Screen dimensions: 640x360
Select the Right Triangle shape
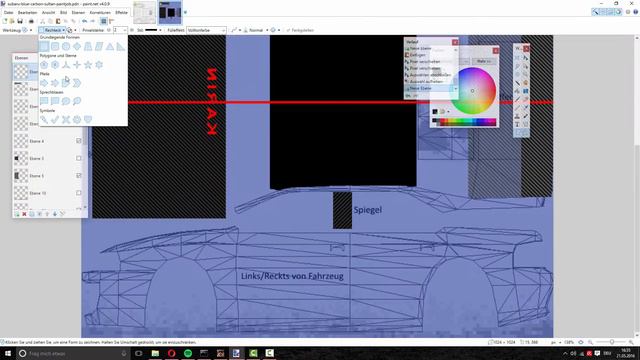tap(121, 47)
